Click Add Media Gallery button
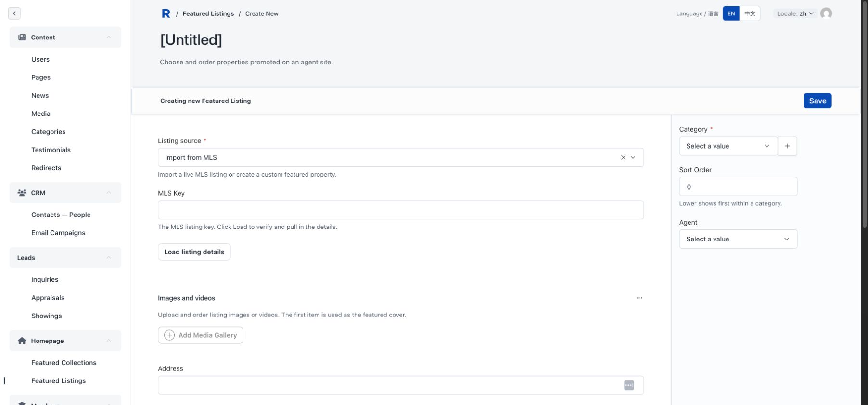The image size is (868, 405). point(201,335)
